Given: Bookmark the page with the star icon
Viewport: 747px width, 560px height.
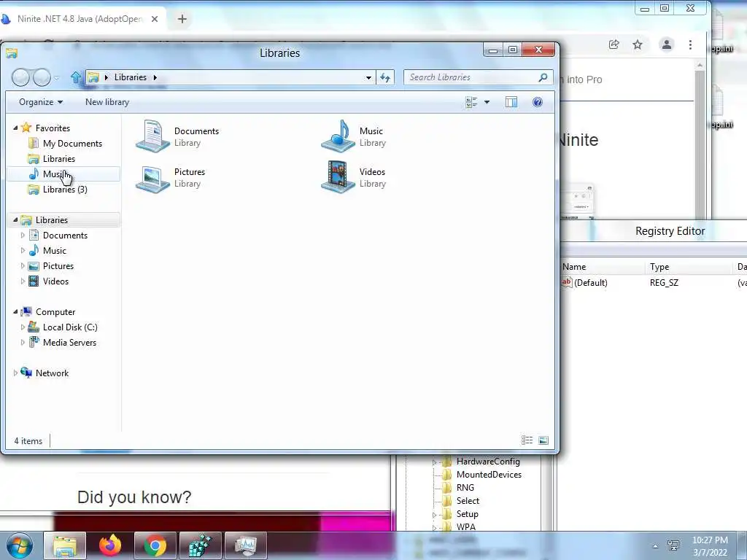Looking at the screenshot, I should [x=638, y=44].
